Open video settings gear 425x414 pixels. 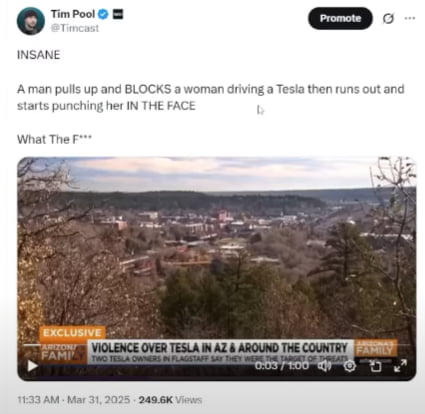(x=350, y=366)
